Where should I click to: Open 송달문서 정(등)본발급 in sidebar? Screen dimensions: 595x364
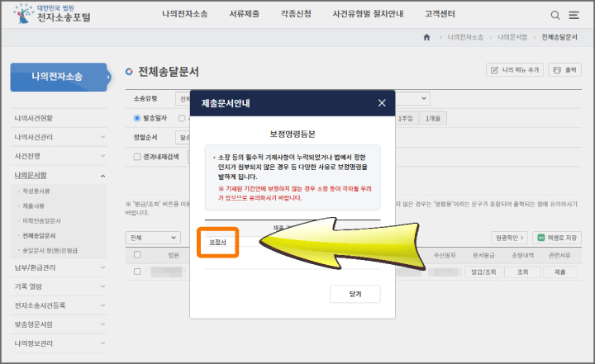(50, 251)
